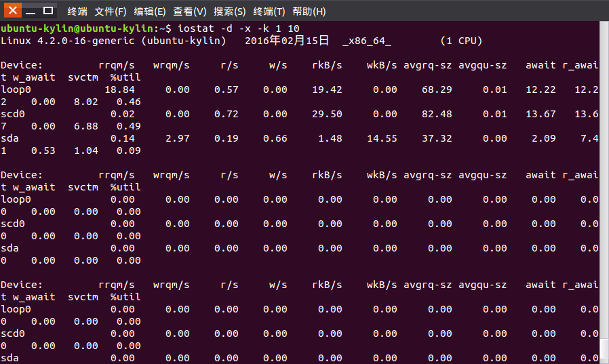Click the first wrqm/s column header
The height and width of the screenshot is (364, 609).
pos(172,65)
